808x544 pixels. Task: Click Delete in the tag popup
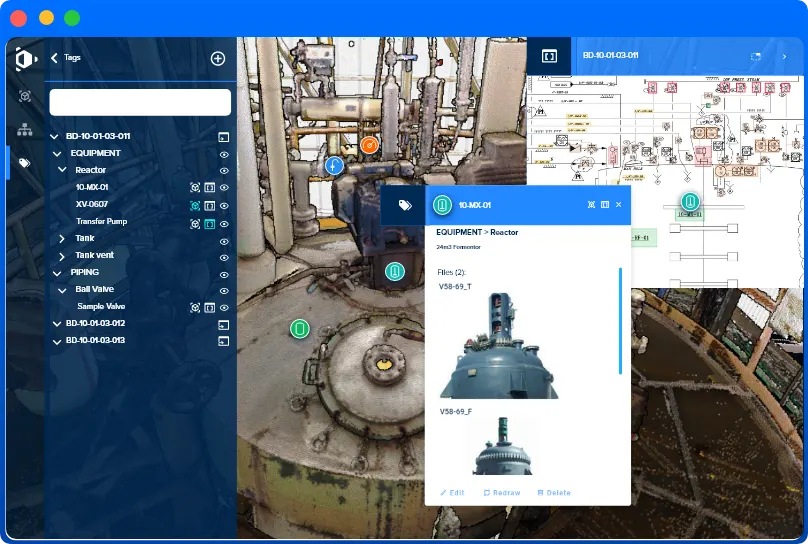[x=554, y=493]
